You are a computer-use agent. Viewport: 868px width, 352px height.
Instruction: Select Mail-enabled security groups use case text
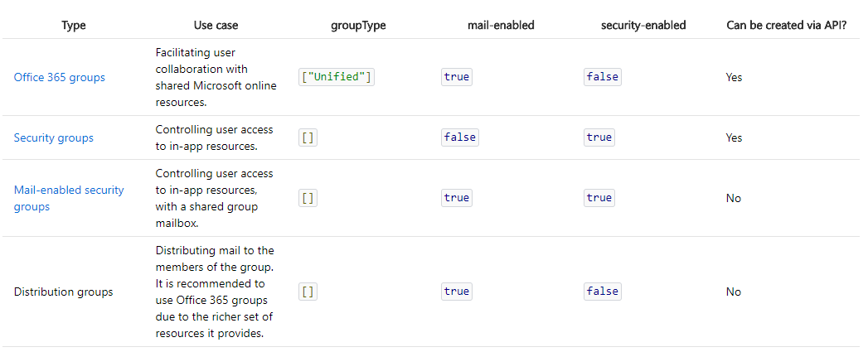point(214,198)
